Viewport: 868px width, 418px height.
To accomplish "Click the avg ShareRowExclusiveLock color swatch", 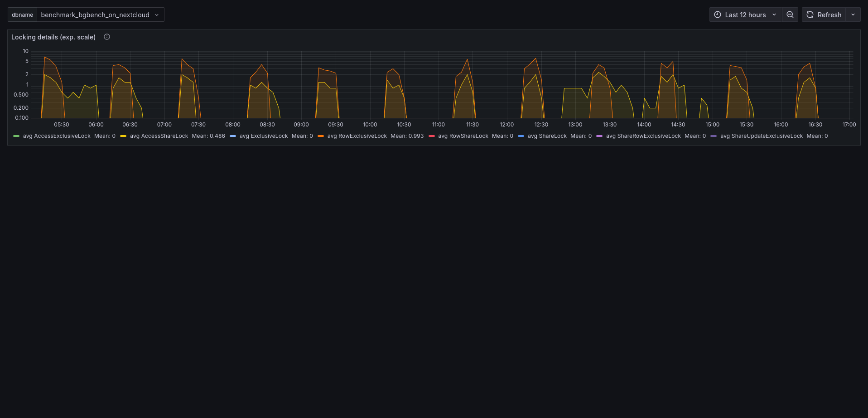I will (x=599, y=136).
